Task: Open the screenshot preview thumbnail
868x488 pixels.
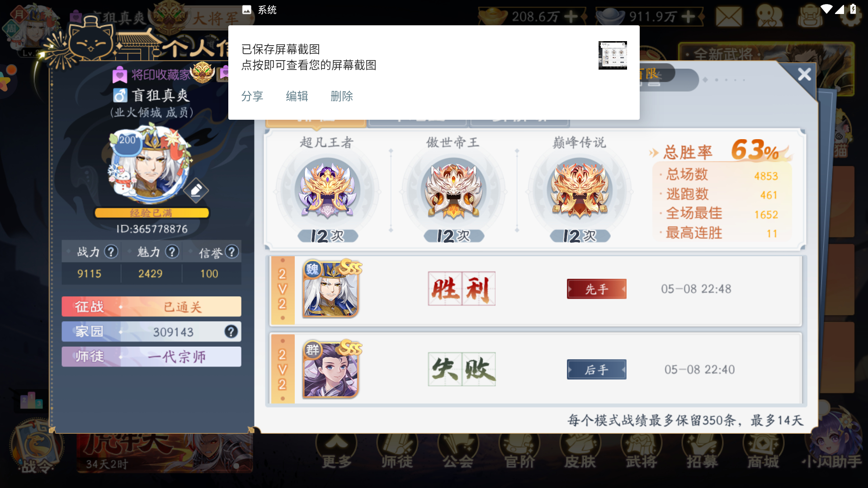Action: [x=613, y=55]
